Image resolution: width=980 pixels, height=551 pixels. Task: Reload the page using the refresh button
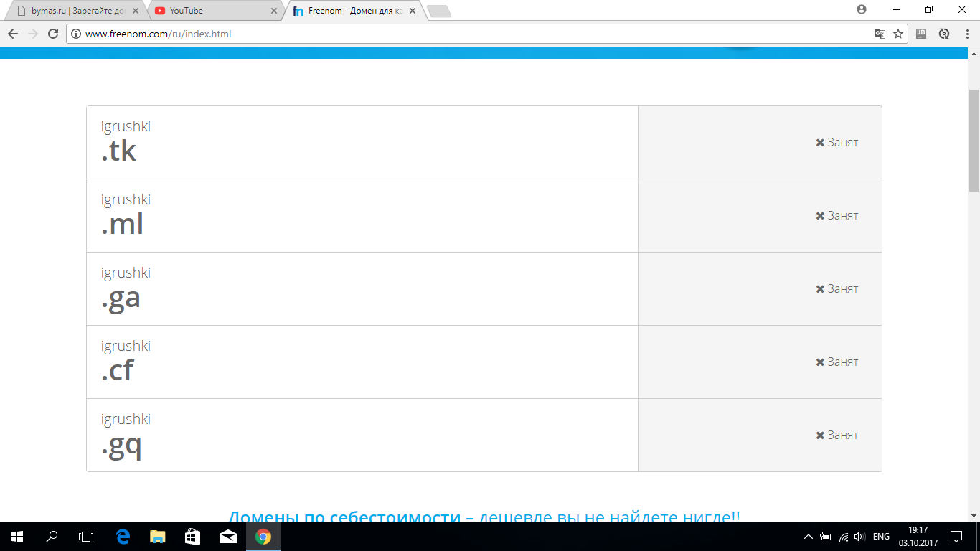click(52, 34)
